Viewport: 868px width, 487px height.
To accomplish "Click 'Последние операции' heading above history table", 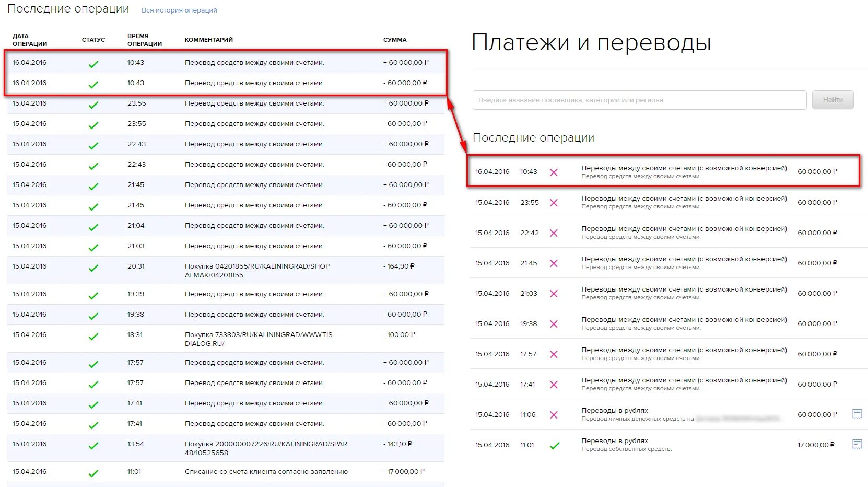I will click(68, 9).
